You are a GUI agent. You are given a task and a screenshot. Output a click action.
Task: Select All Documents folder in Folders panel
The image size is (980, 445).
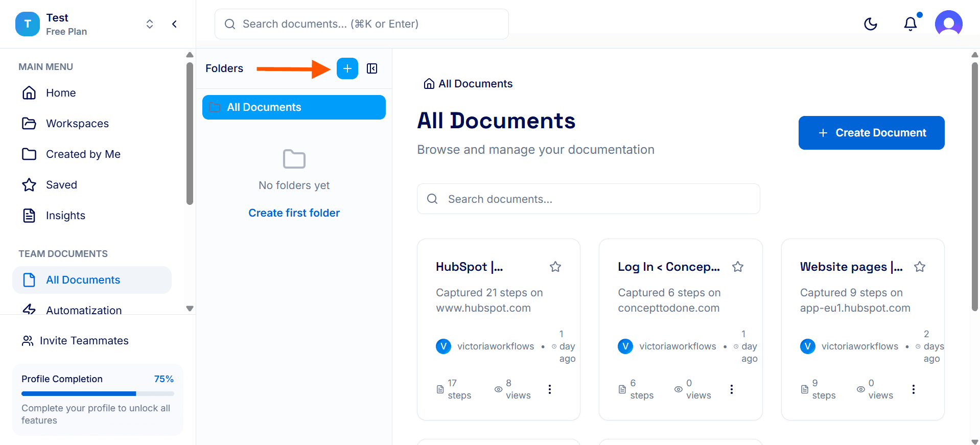click(294, 107)
